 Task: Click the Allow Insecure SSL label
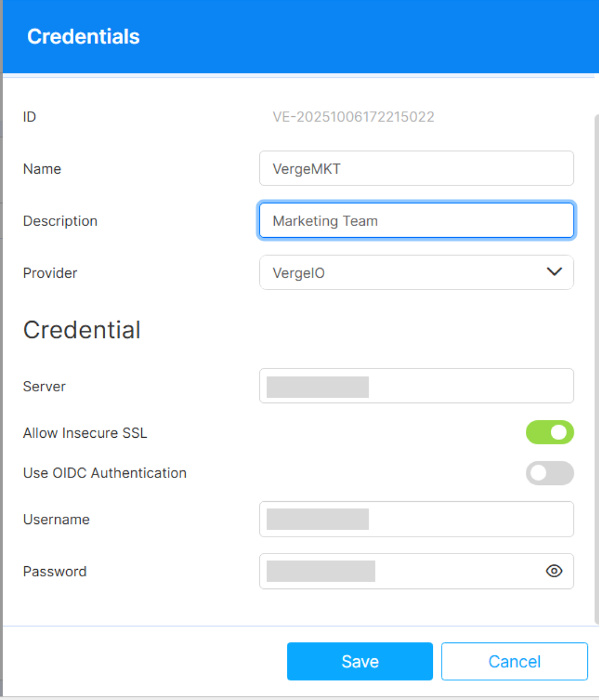[85, 433]
